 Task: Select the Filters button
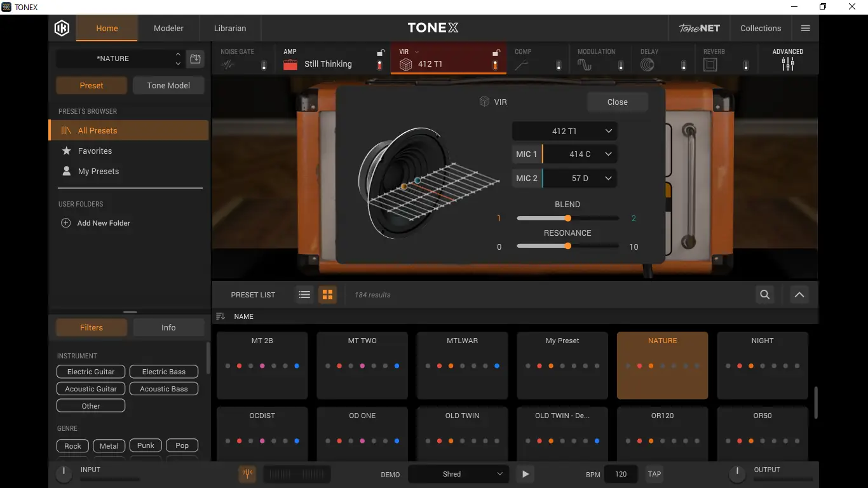pos(92,327)
